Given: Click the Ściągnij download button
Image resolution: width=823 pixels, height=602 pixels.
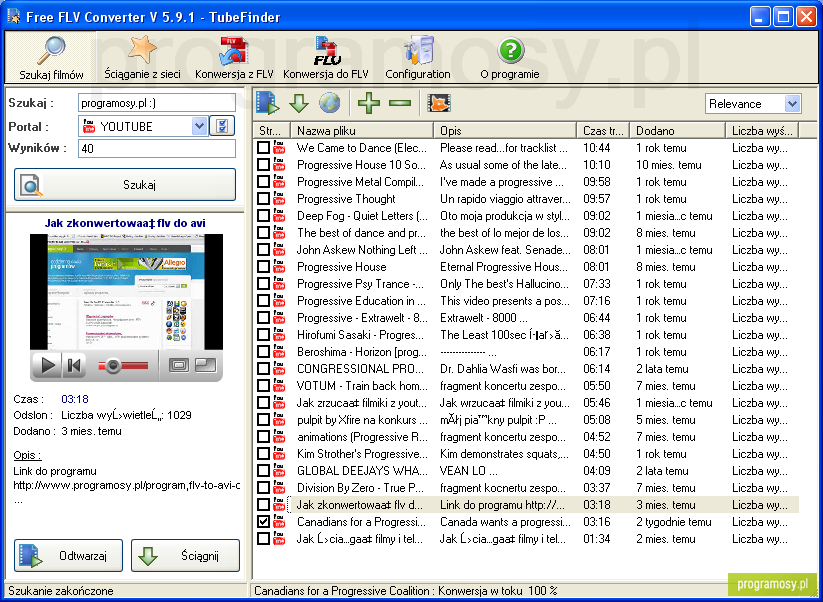Looking at the screenshot, I should [x=185, y=555].
